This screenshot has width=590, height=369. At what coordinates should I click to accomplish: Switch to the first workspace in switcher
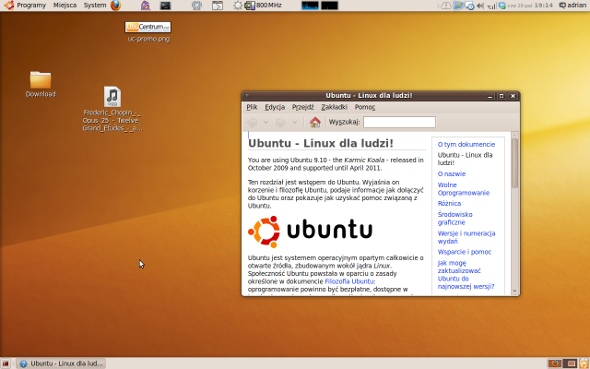[554, 363]
